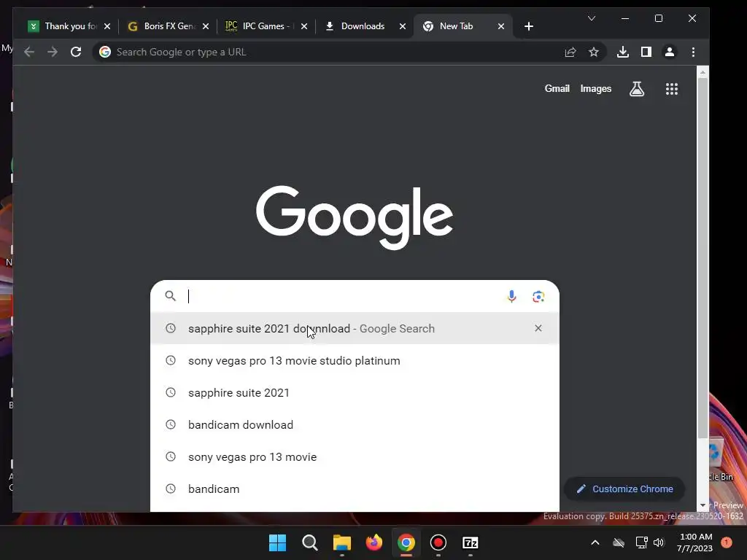The height and width of the screenshot is (560, 747).
Task: Open the Chrome profile avatar menu
Action: tap(670, 52)
